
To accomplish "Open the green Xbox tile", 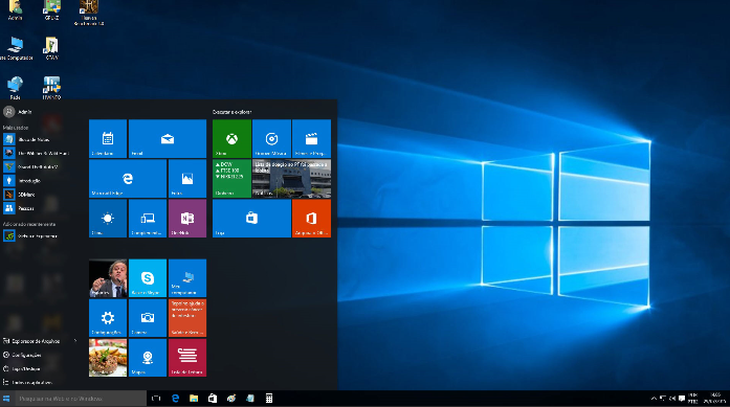I will coord(232,138).
